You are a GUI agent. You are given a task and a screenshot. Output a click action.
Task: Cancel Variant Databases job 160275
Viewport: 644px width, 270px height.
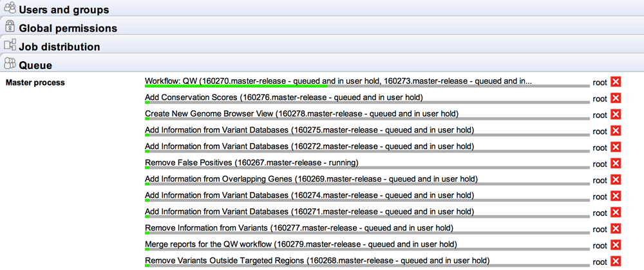click(615, 131)
